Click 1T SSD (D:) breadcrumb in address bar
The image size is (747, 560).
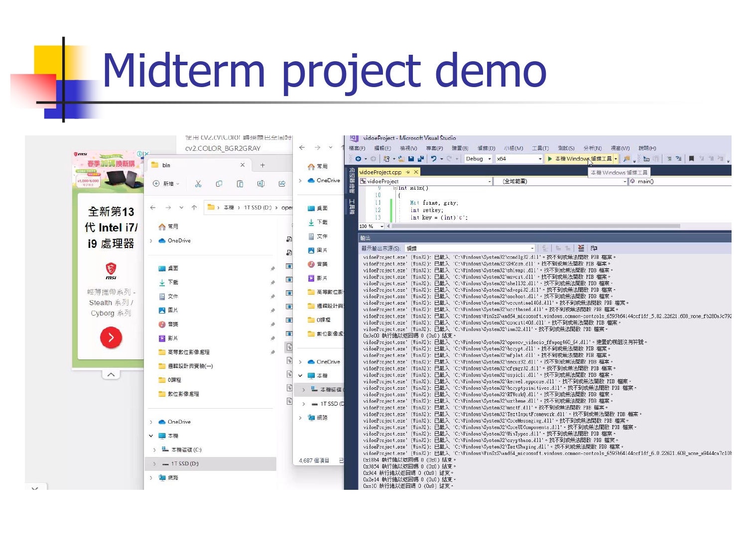257,208
